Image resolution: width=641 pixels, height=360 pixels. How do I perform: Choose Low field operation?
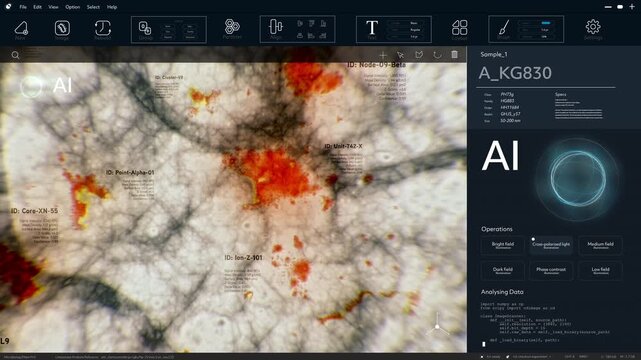coord(600,271)
